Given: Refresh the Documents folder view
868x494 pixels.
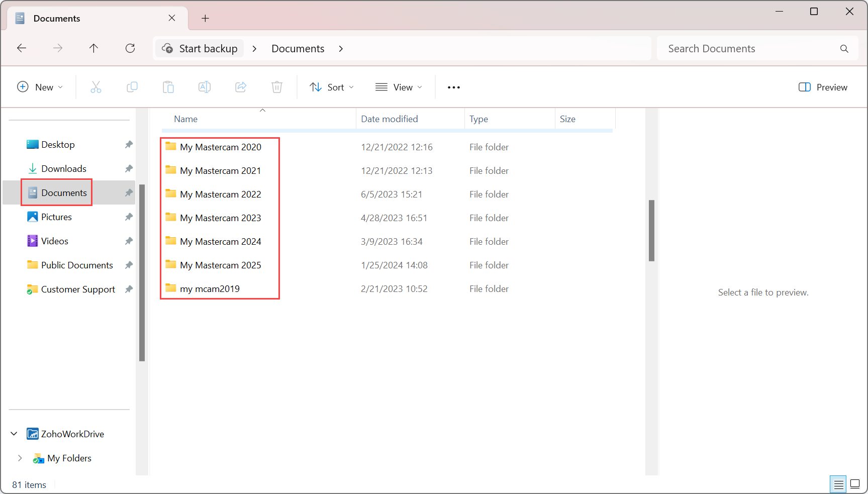Looking at the screenshot, I should point(130,48).
